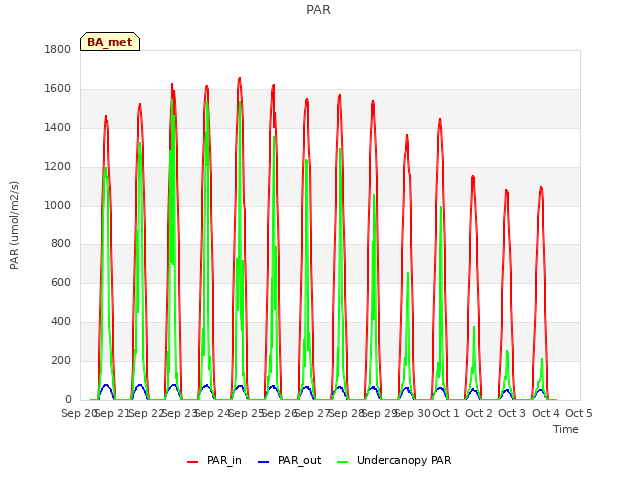640x480 pixels.
Task: Click the 800 y-axis tick label
Action: pyautogui.click(x=61, y=244)
